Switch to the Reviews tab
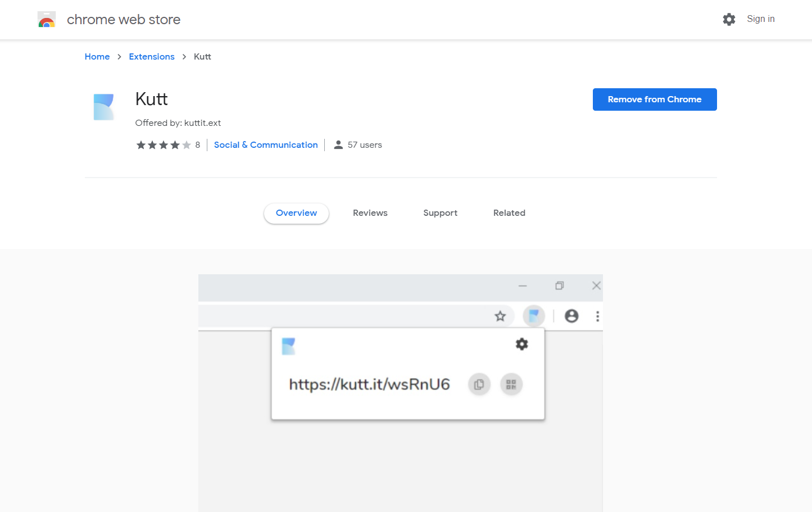 370,213
